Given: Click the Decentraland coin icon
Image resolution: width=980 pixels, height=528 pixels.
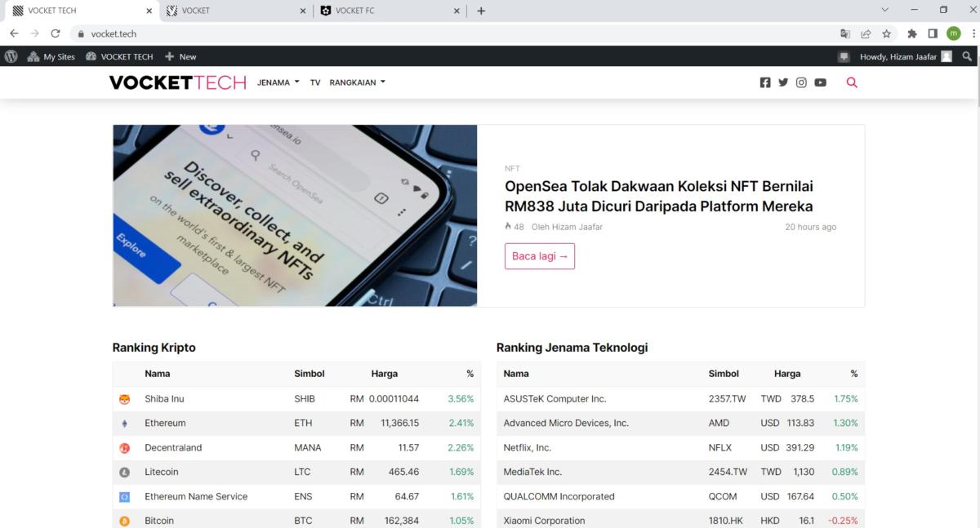Looking at the screenshot, I should pyautogui.click(x=125, y=448).
